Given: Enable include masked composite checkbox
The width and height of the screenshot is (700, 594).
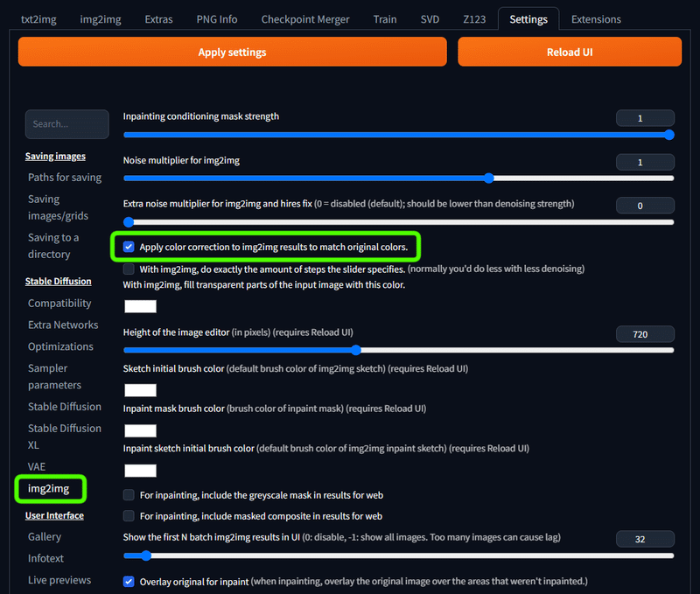Looking at the screenshot, I should 129,516.
